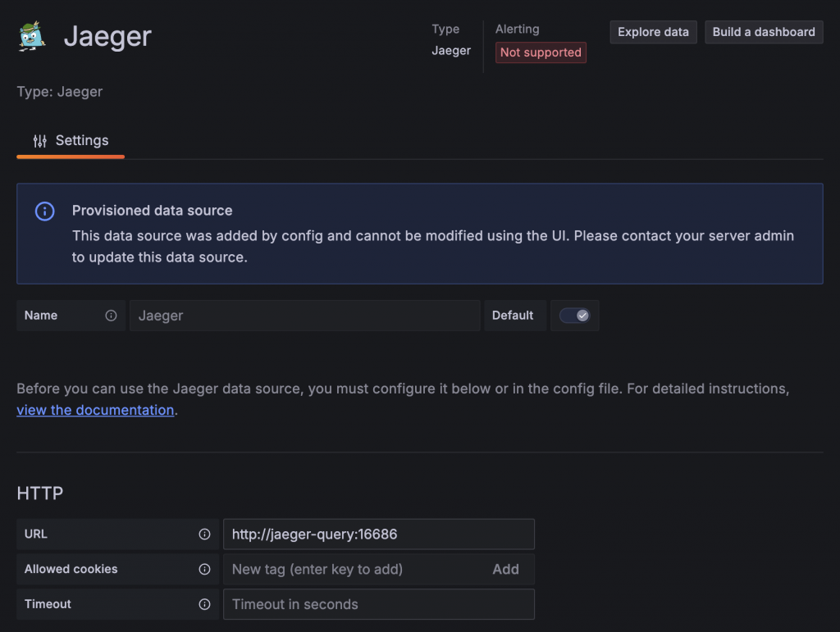
Task: Toggle the Default data source switch
Action: 575,316
